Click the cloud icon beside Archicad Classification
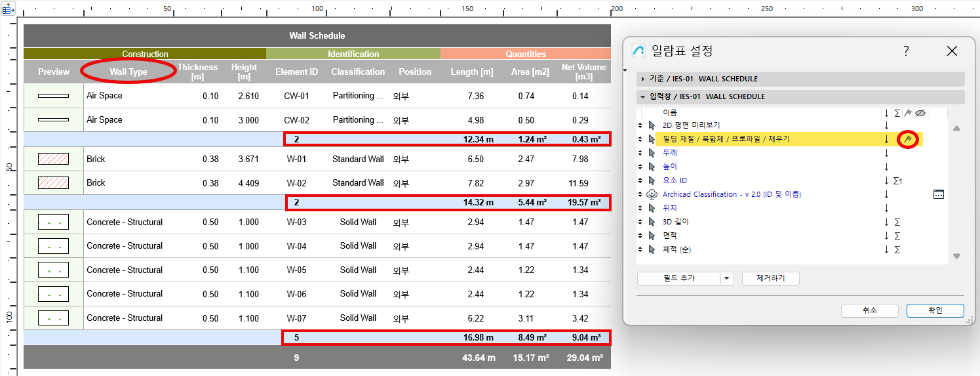 [x=652, y=194]
